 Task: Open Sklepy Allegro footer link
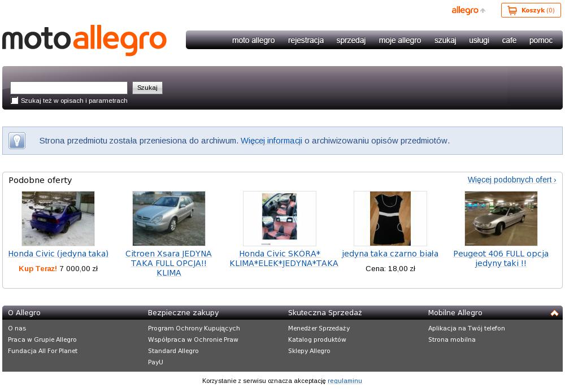[x=309, y=351]
